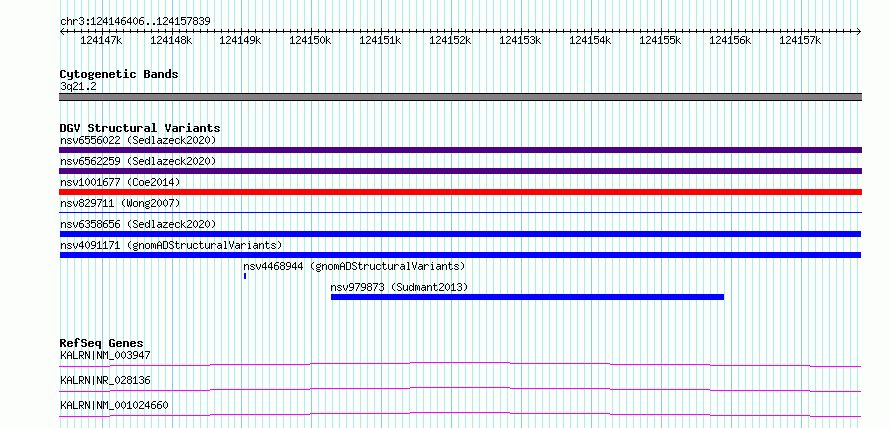Click the nsv6556022 (Sedlazeck2020) variant label
Image resolution: width=890 pixels, height=428 pixels.
[138, 140]
